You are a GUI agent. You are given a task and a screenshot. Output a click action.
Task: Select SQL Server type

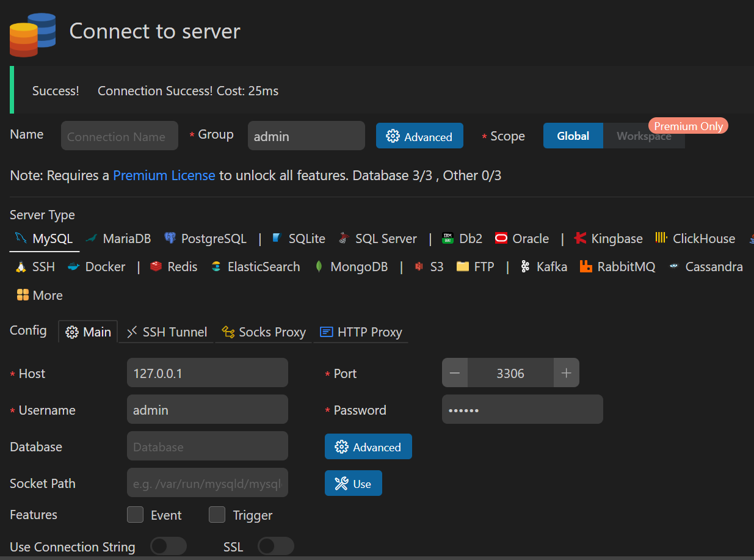pyautogui.click(x=378, y=239)
